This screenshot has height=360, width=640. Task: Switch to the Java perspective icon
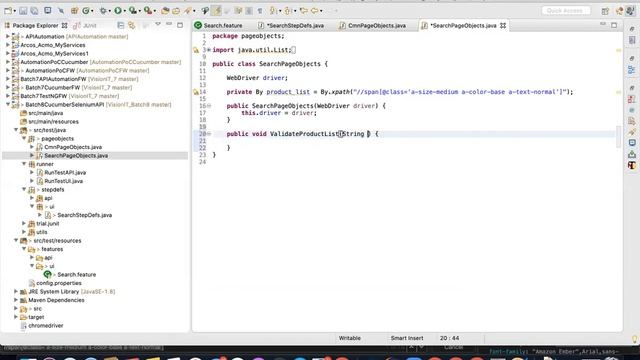(x=630, y=11)
